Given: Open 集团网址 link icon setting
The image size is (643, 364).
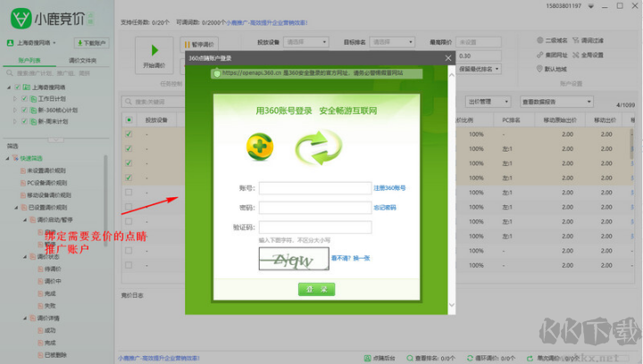Looking at the screenshot, I should point(539,54).
